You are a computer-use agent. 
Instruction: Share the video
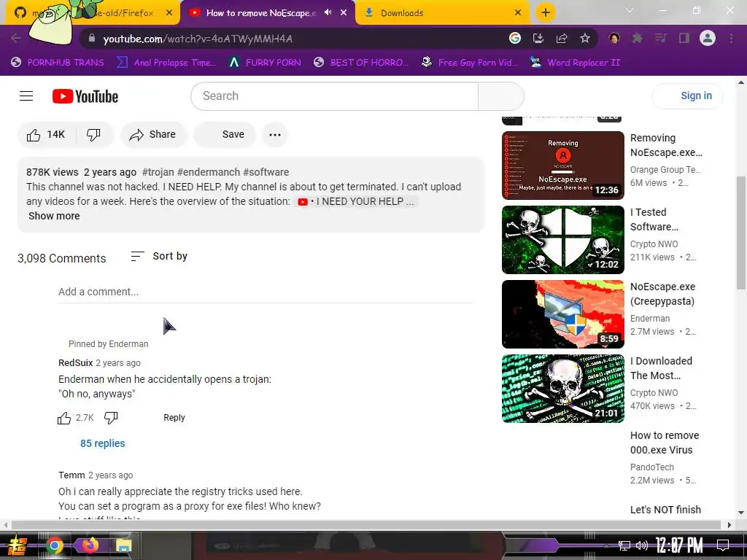point(153,135)
